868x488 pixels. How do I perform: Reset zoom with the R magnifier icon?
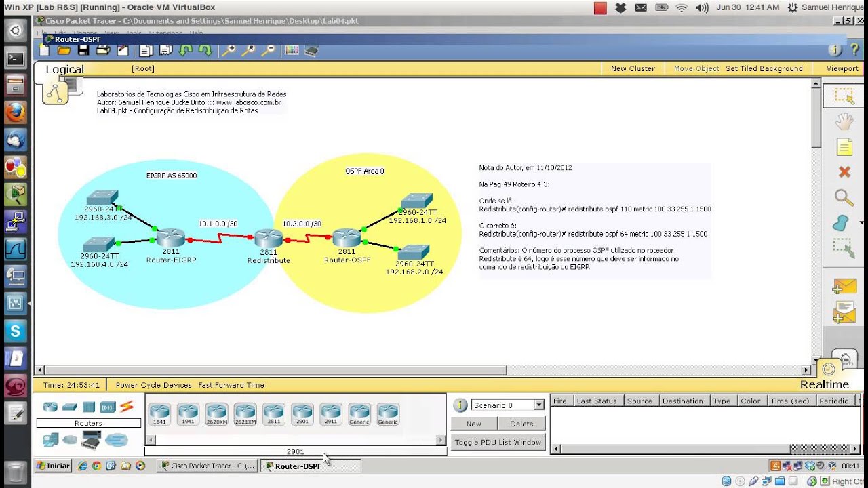pyautogui.click(x=249, y=50)
